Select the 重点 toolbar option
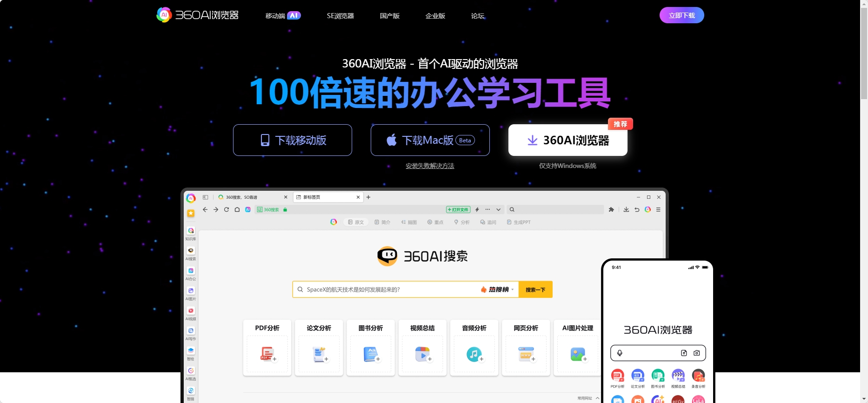Screen dimensions: 868x403 click(435, 222)
